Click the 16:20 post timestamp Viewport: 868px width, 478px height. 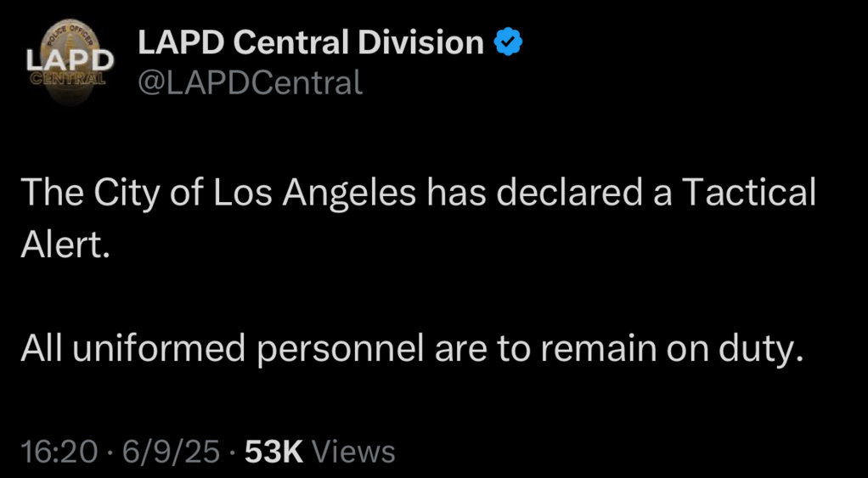57,452
